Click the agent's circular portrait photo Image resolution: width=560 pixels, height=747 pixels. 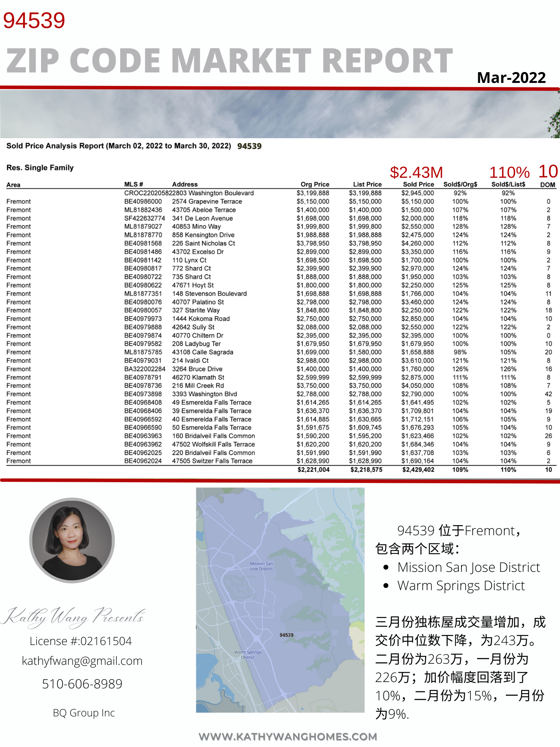point(72,540)
